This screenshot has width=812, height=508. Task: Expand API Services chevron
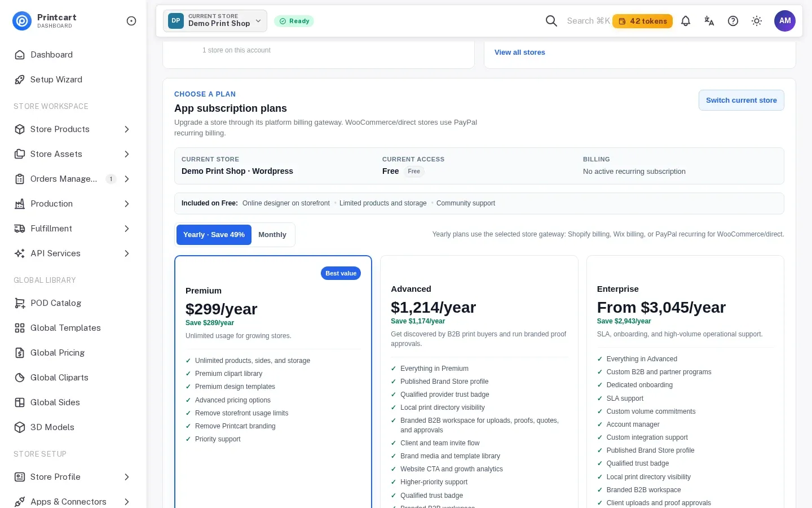(127, 253)
